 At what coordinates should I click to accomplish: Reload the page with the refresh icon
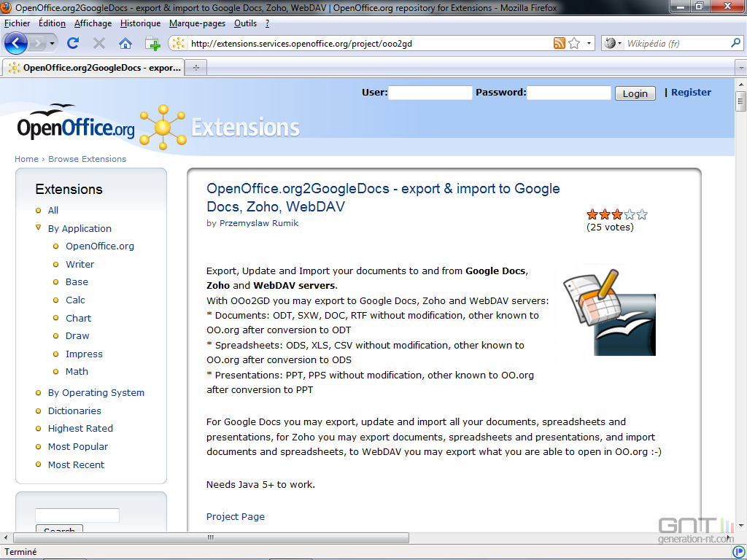(73, 44)
